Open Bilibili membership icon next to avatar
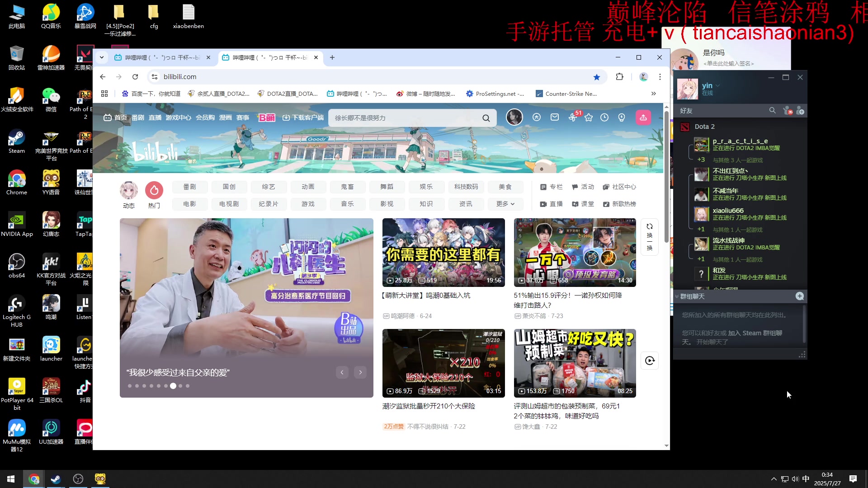Viewport: 868px width, 488px height. point(537,117)
